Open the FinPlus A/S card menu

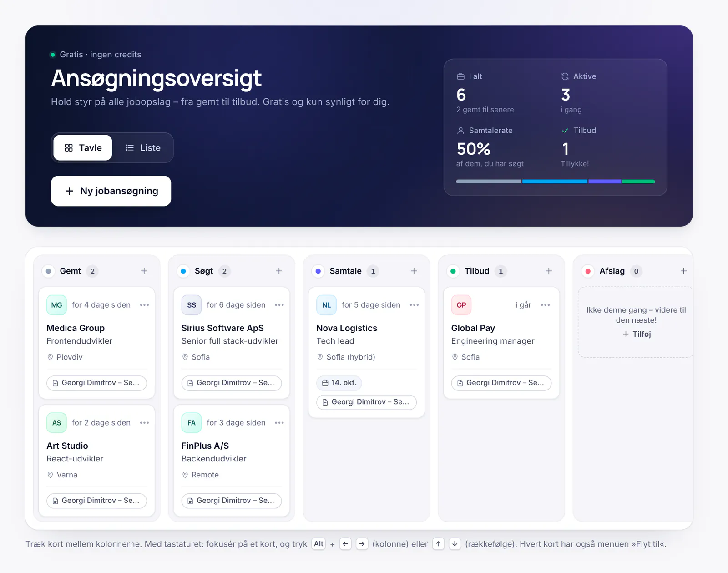[279, 423]
